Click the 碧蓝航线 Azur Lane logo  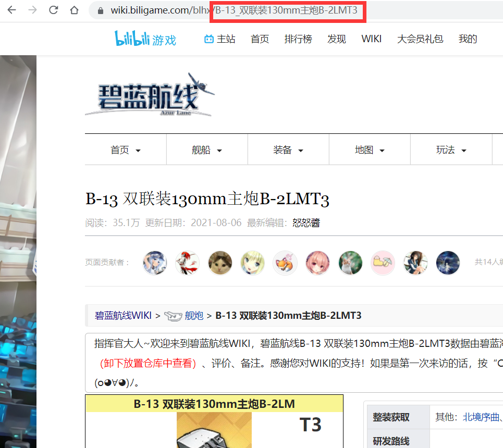click(x=150, y=95)
